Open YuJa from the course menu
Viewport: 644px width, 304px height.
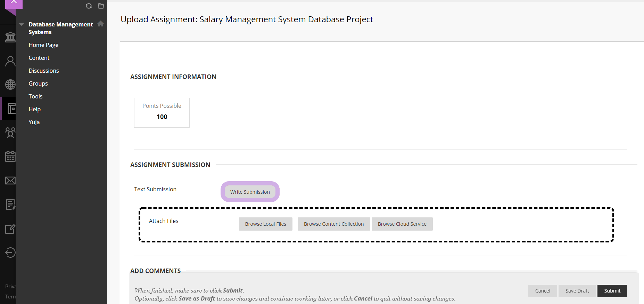point(34,122)
